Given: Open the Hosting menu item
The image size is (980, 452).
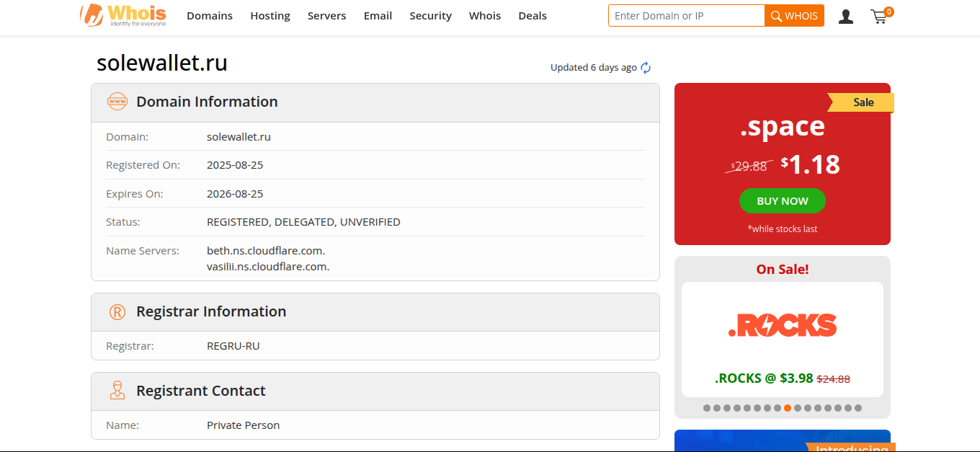Looking at the screenshot, I should click(270, 15).
